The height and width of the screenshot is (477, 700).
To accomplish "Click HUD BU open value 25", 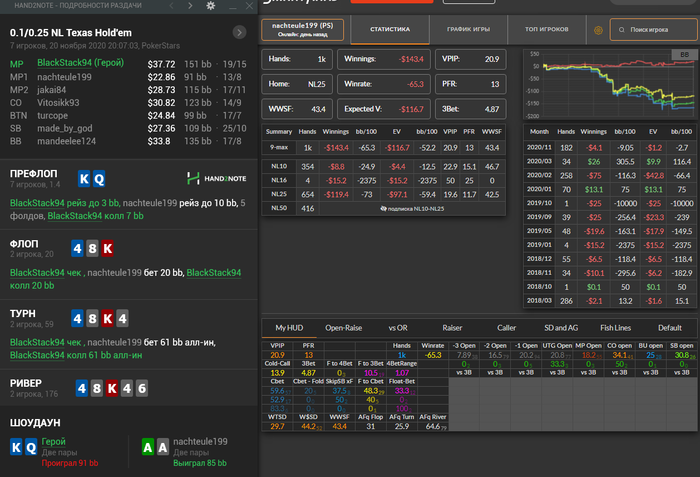I will (x=651, y=355).
